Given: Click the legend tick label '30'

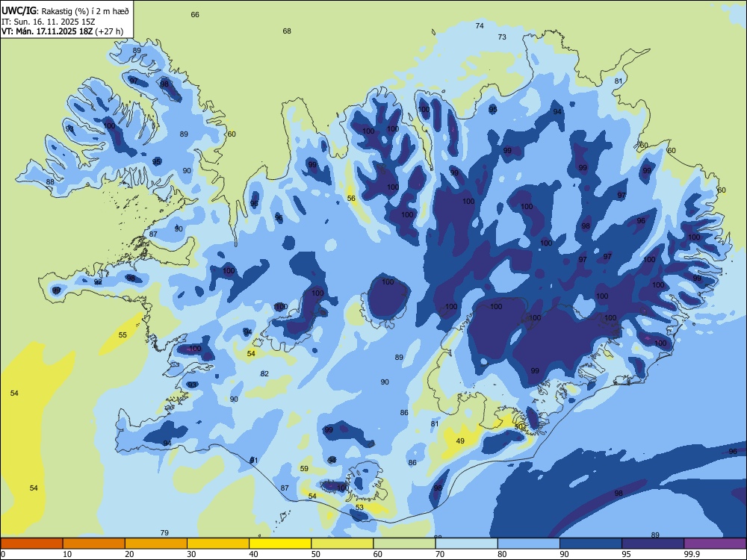Looking at the screenshot, I should click(x=191, y=554).
